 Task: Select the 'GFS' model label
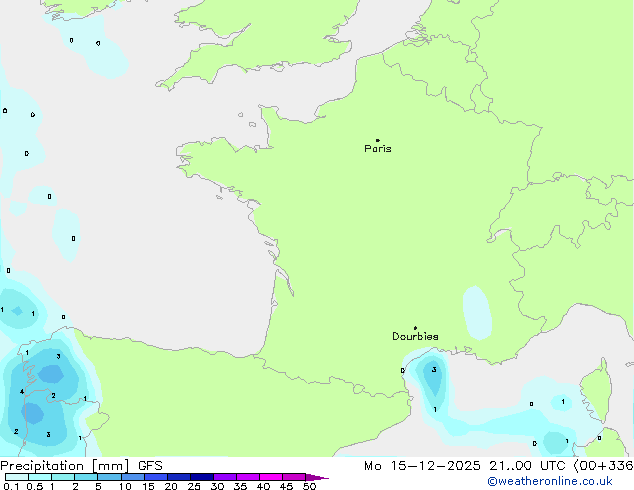pyautogui.click(x=150, y=466)
